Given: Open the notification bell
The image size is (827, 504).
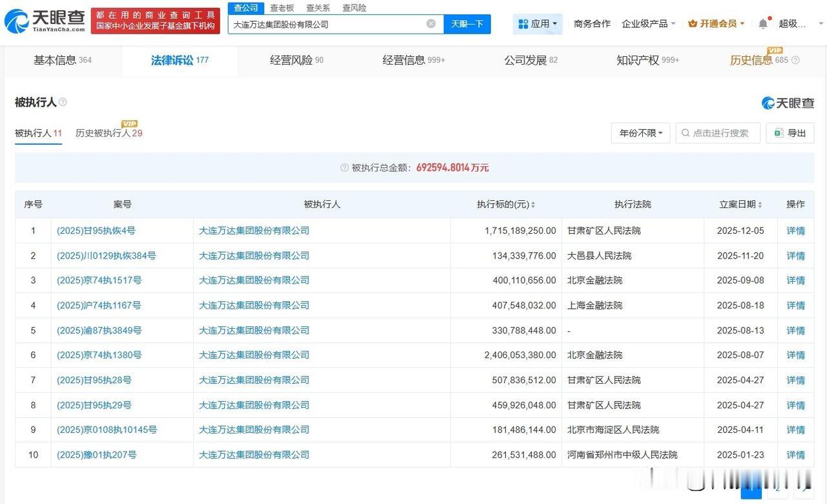Looking at the screenshot, I should [763, 24].
